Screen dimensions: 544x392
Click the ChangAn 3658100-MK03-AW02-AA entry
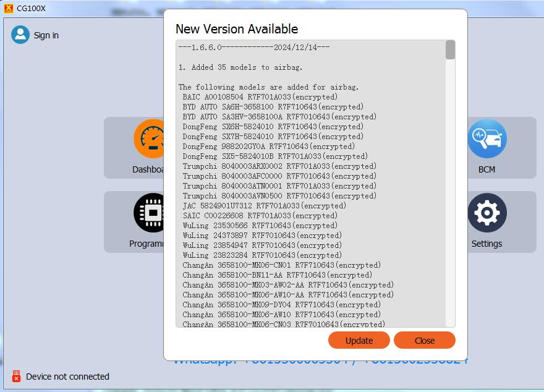point(288,285)
